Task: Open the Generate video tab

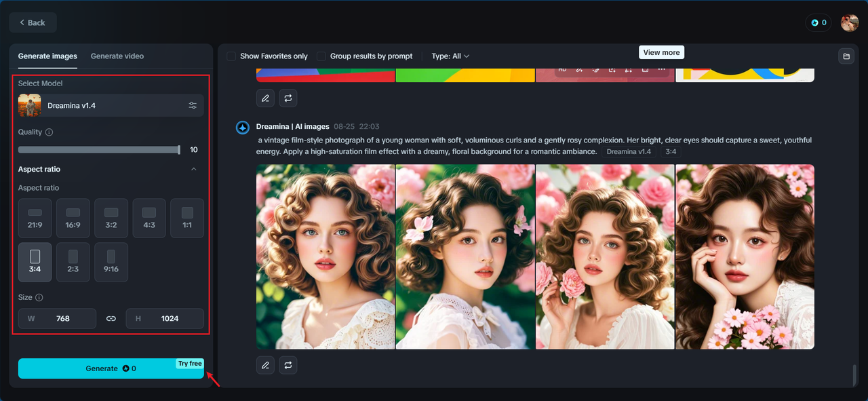Action: tap(117, 56)
